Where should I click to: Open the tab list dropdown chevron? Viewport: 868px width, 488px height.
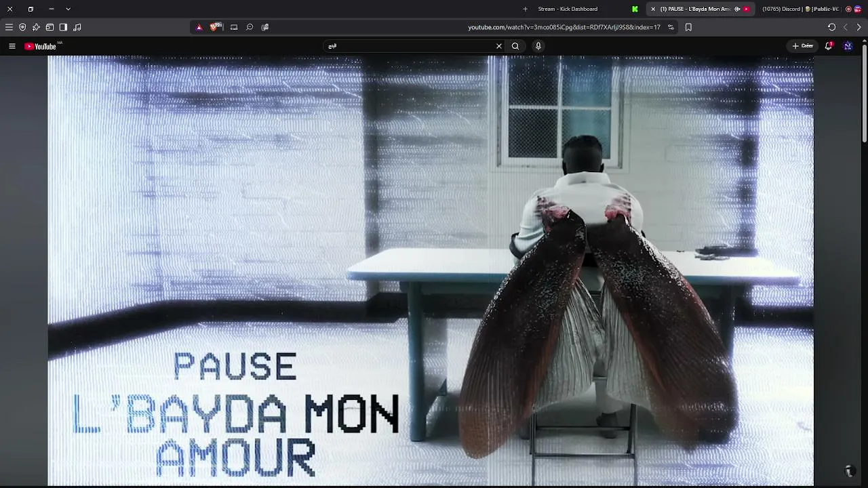(68, 9)
